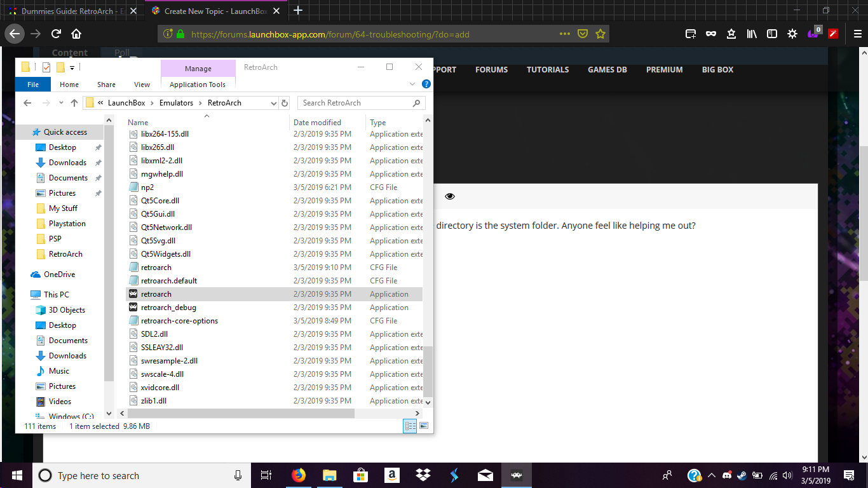This screenshot has height=488, width=868.
Task: Click the File Explorer Help icon
Action: (x=426, y=84)
